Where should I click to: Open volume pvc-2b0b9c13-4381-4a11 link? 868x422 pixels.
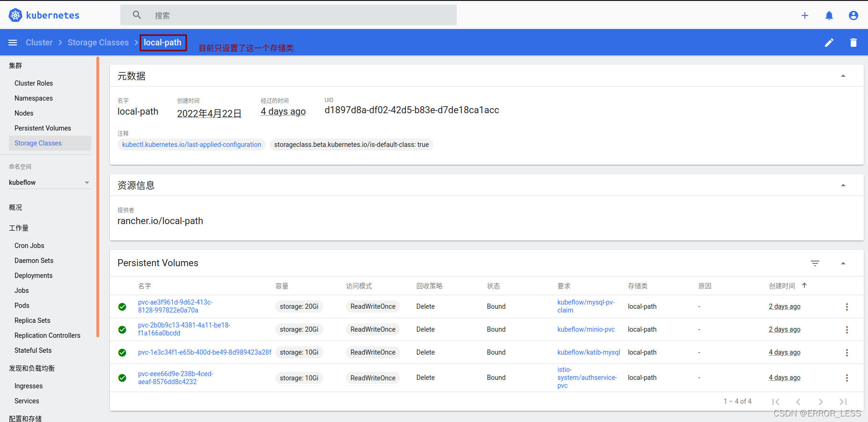pyautogui.click(x=184, y=329)
